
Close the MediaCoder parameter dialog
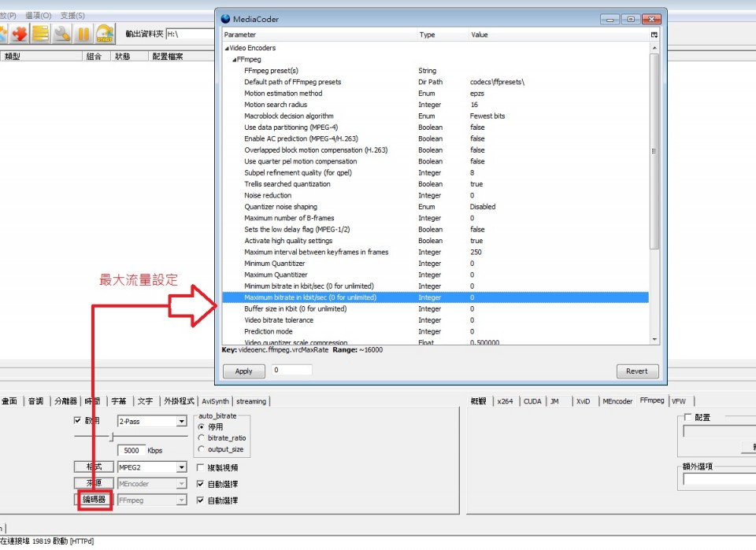(651, 19)
